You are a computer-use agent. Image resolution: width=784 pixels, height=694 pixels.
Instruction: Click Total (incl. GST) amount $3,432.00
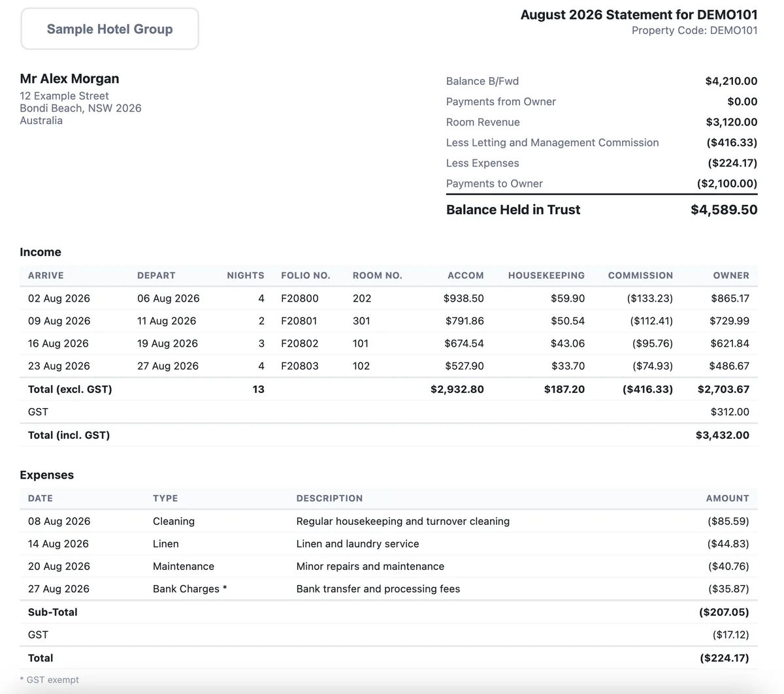(723, 435)
